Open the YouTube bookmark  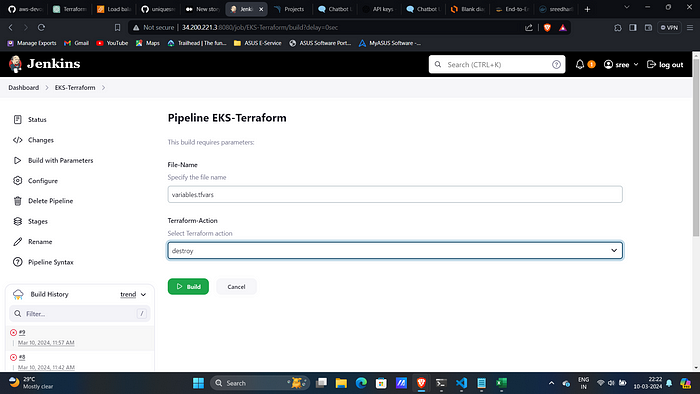coord(112,43)
